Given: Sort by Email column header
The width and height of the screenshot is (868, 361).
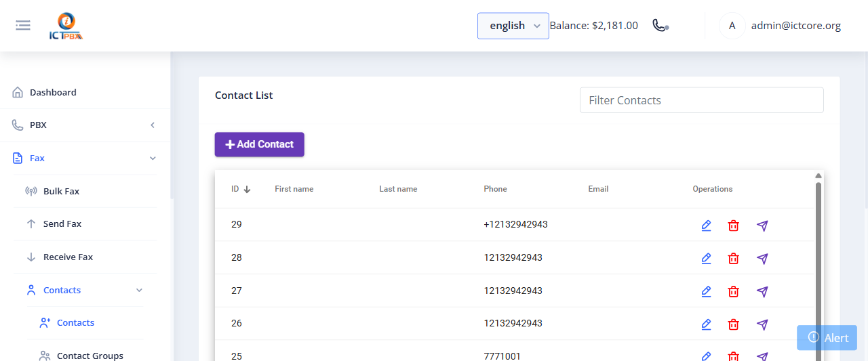Looking at the screenshot, I should coord(598,189).
